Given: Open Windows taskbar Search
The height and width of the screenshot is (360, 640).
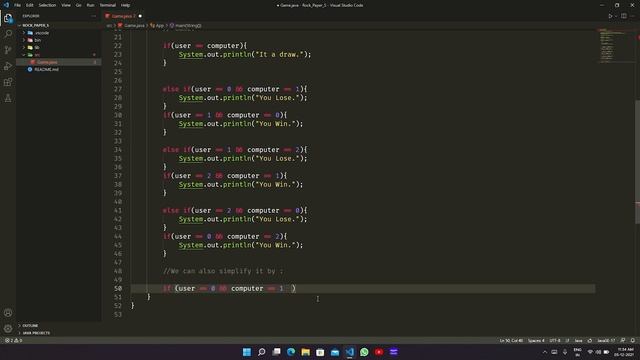Looking at the screenshot, I should [262, 352].
